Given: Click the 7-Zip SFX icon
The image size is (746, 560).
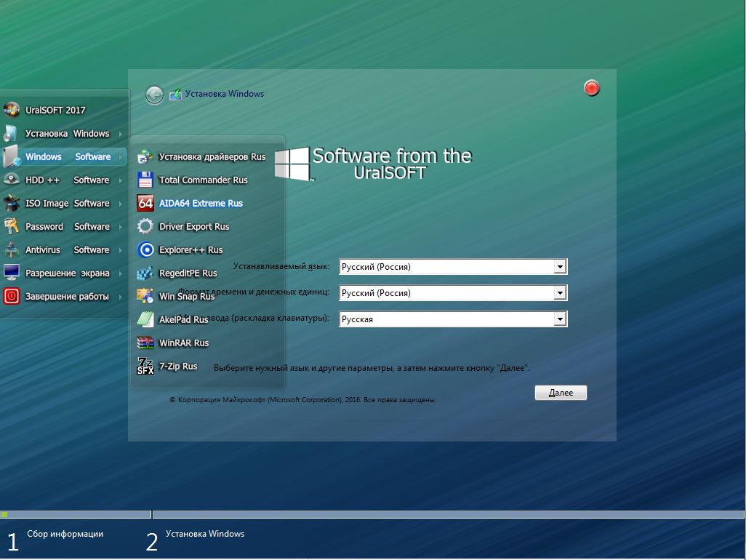Looking at the screenshot, I should (x=145, y=366).
